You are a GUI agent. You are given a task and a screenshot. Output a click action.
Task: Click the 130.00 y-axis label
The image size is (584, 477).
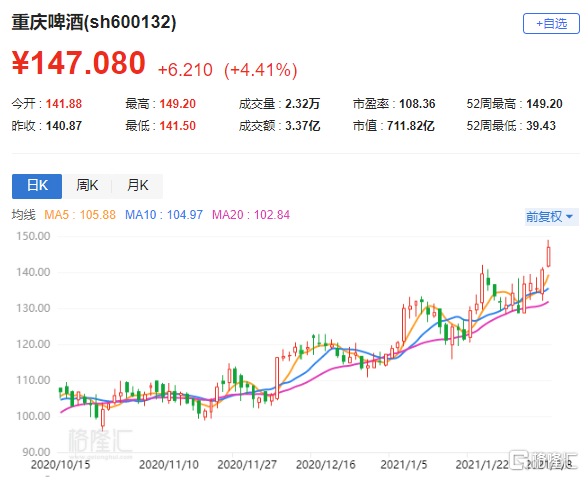(33, 308)
